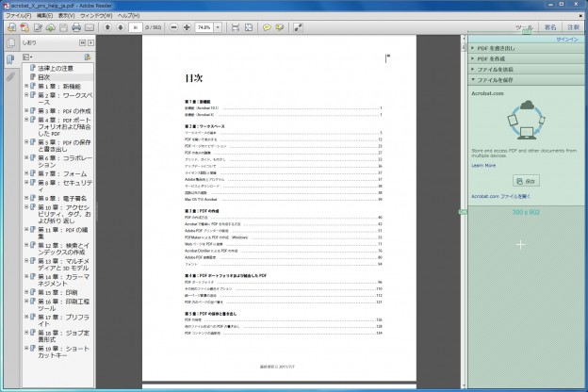Click the 74.8% zoom value field
588x392 pixels.
[204, 27]
